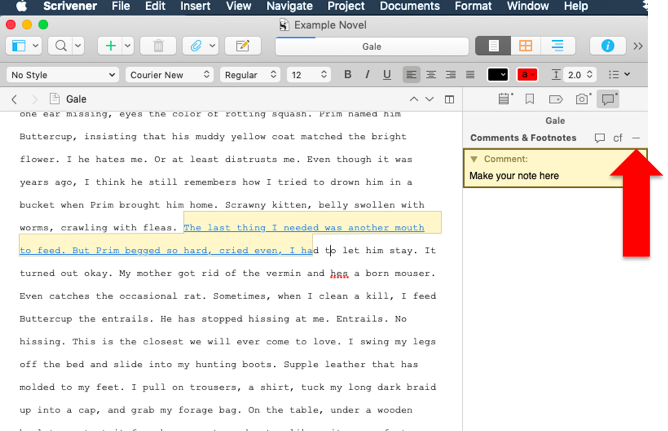Go to previous document up arrow
The image size is (668, 431).
pyautogui.click(x=413, y=99)
